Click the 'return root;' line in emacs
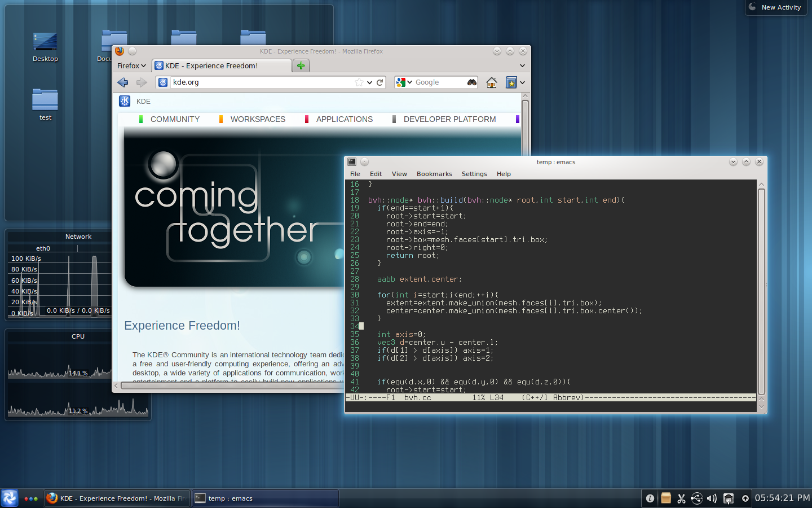 (413, 256)
